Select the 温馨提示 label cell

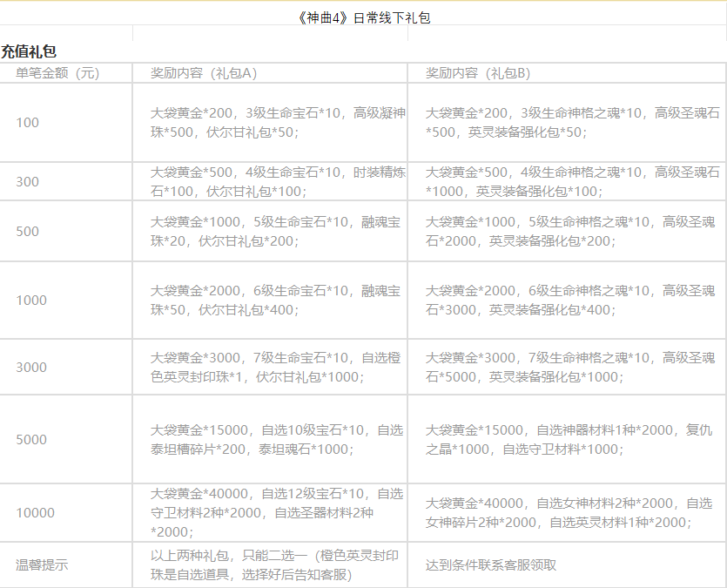coord(42,565)
